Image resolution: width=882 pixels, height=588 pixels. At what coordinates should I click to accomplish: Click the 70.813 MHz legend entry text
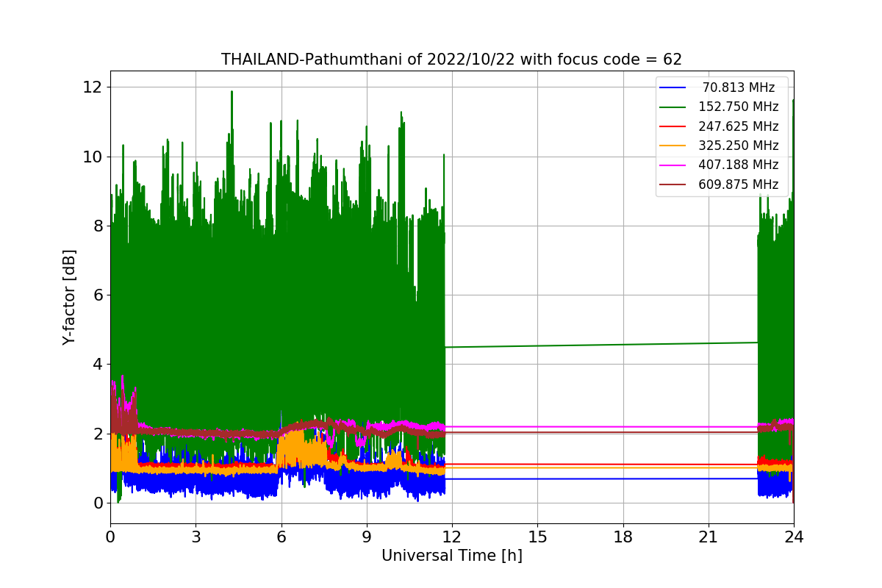pyautogui.click(x=739, y=87)
